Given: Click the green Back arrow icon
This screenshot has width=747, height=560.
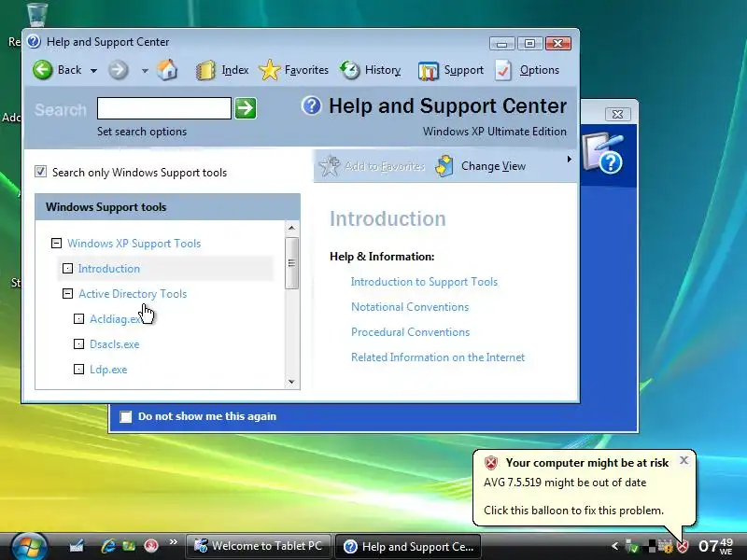Looking at the screenshot, I should click(x=43, y=70).
